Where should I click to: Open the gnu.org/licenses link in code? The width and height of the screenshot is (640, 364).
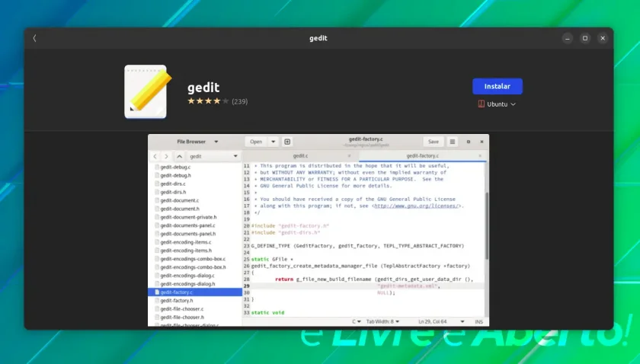[416, 206]
